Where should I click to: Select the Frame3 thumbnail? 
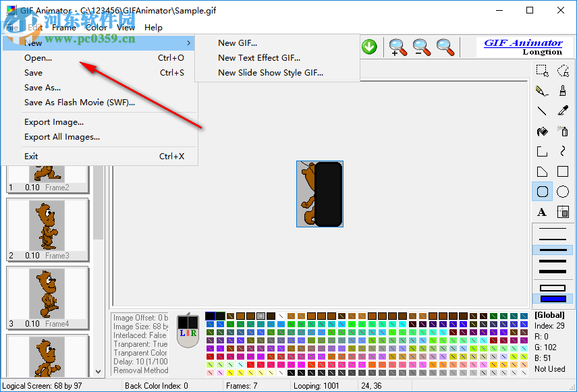coord(47,229)
